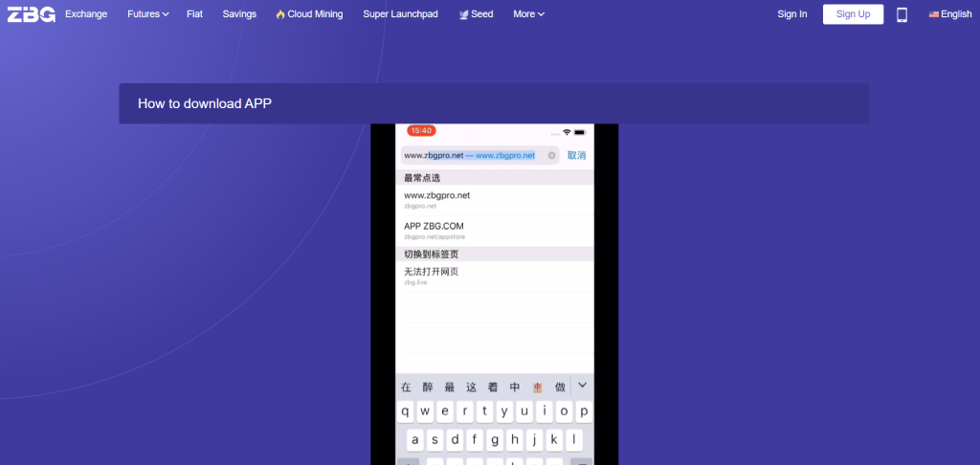Image resolution: width=980 pixels, height=465 pixels.
Task: Click the ZBG logo
Action: (32, 13)
